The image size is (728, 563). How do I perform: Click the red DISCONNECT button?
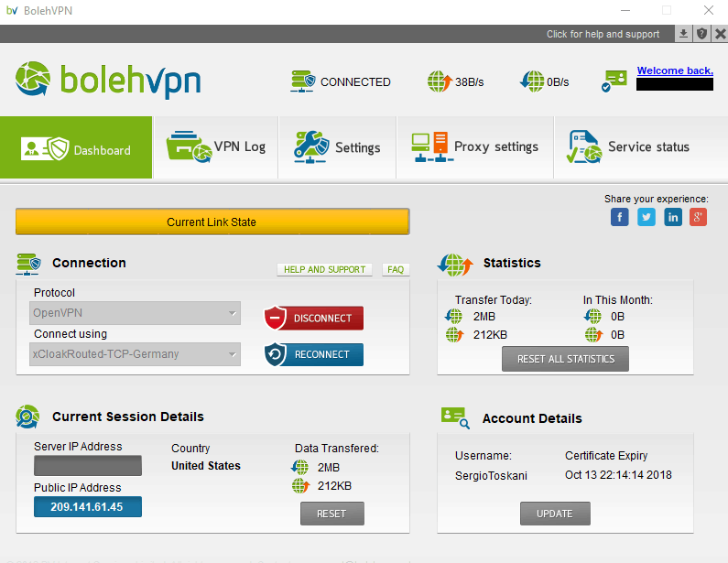[314, 318]
